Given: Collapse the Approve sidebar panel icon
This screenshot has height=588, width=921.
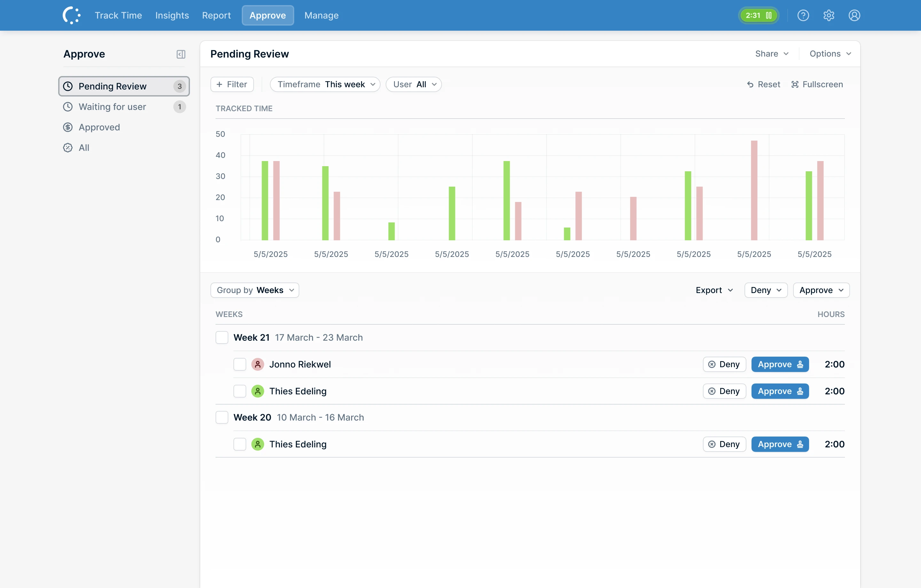Looking at the screenshot, I should pyautogui.click(x=181, y=54).
